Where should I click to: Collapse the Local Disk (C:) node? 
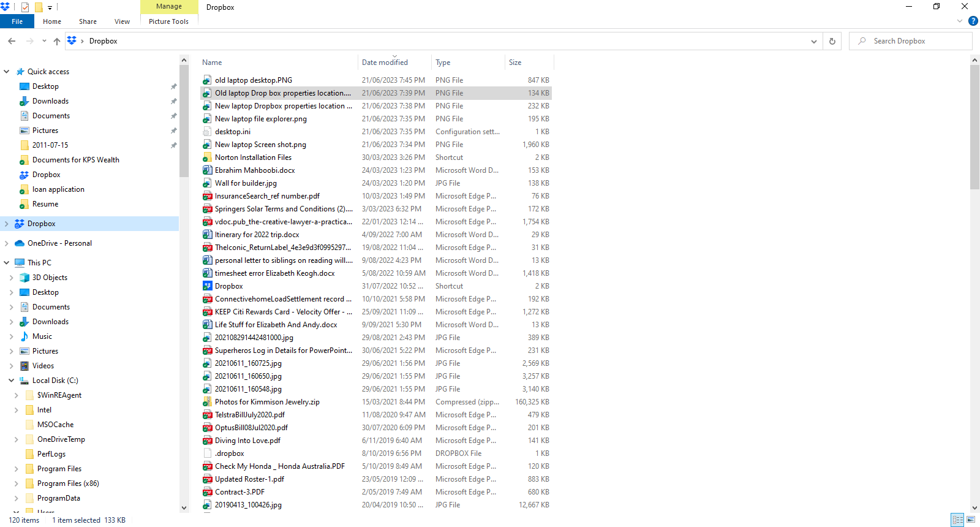pos(11,381)
